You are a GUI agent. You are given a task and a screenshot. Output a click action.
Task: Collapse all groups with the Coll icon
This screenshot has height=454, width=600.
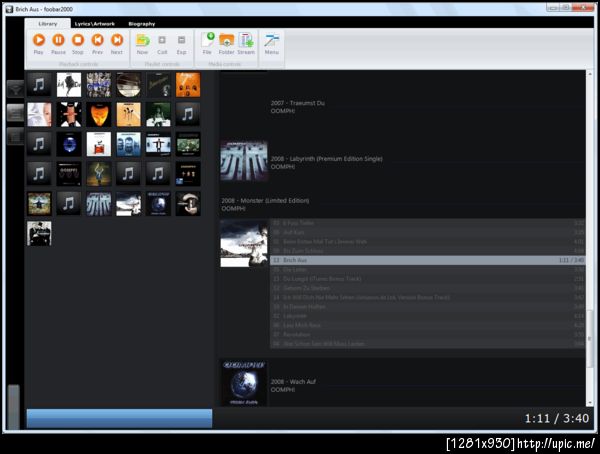[162, 40]
